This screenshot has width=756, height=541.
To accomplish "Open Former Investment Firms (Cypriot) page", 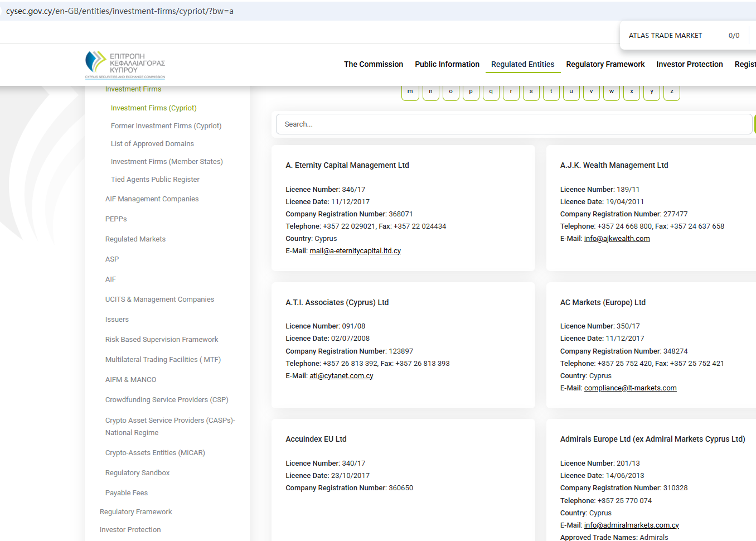I will [x=166, y=126].
